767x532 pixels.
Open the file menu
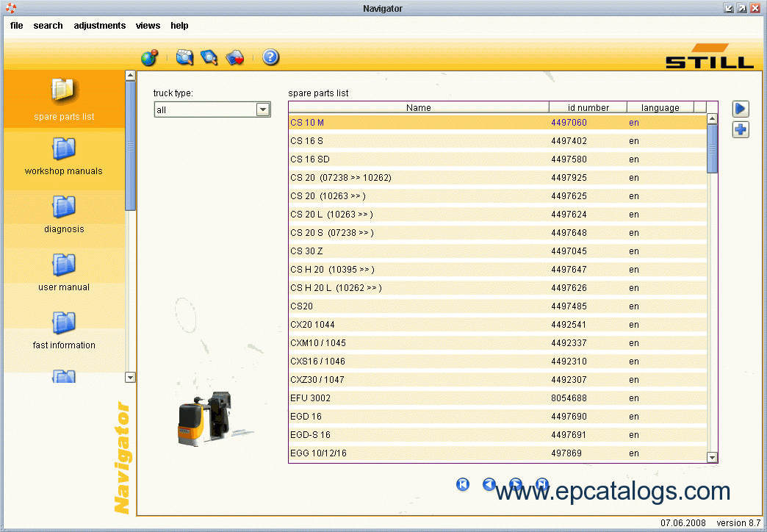point(17,26)
